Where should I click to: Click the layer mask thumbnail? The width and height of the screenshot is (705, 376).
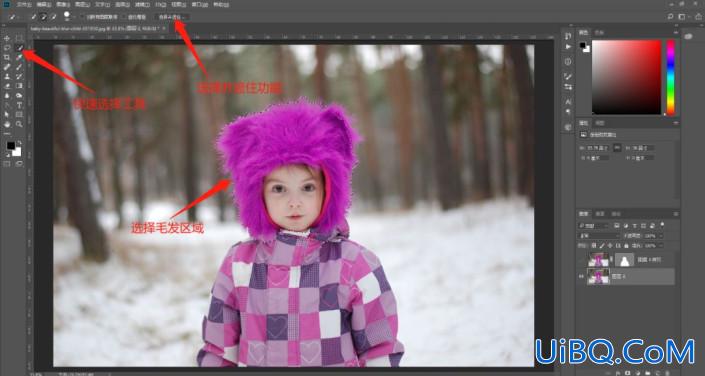tap(625, 260)
